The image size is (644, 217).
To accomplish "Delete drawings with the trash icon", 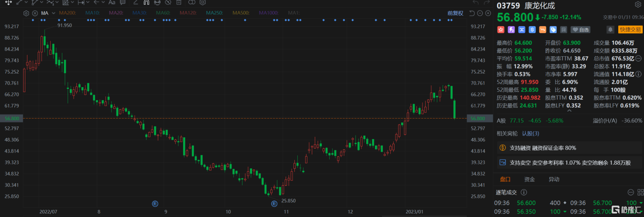I will point(179,2).
